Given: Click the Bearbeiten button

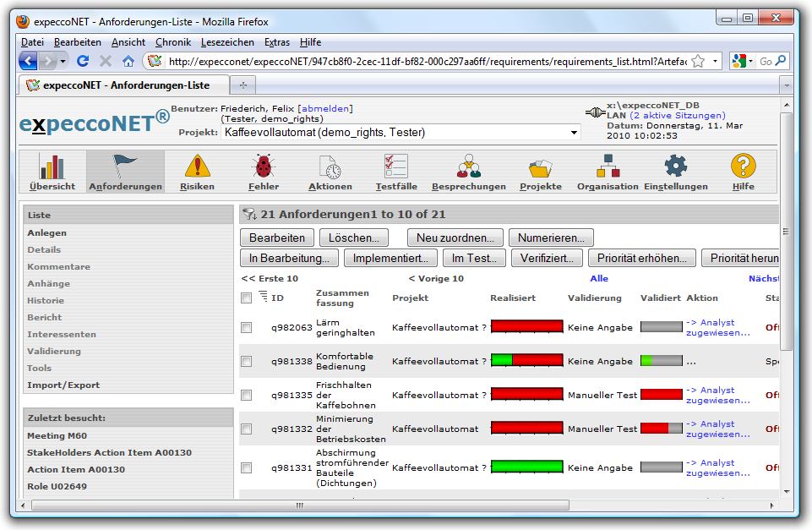Looking at the screenshot, I should click(x=277, y=238).
